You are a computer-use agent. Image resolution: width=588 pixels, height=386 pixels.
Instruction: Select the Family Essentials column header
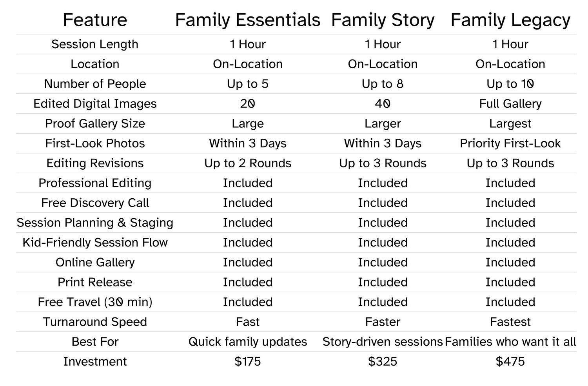(248, 20)
